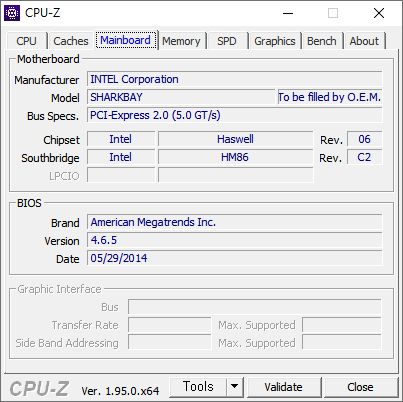Viewport: 403px width, 402px height.
Task: Go to the Bench tab
Action: (x=322, y=41)
